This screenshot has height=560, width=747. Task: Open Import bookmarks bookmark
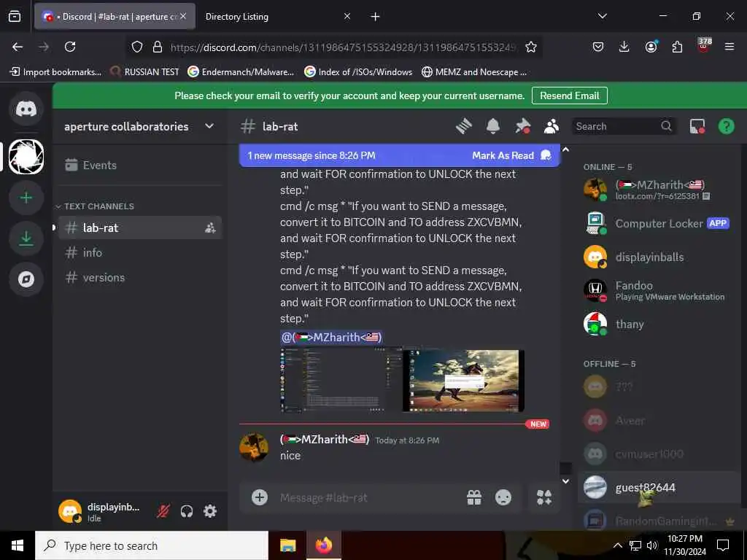pos(55,72)
